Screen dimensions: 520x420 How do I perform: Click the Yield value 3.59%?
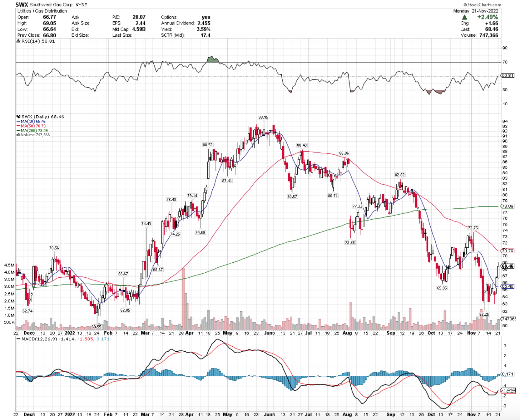pos(204,29)
